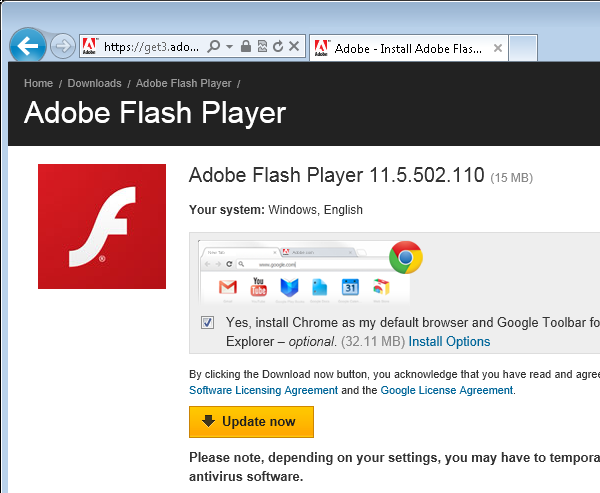Click the Chrome logo on the promo image
The height and width of the screenshot is (493, 600).
(406, 257)
